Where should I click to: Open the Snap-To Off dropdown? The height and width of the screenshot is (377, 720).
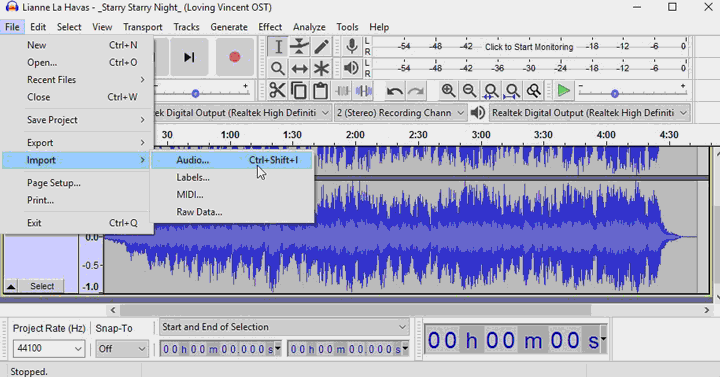[122, 349]
